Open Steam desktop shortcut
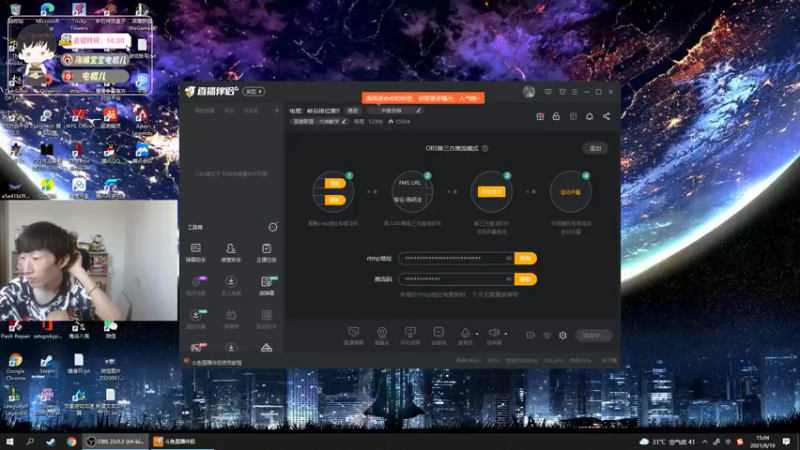Screen dimensions: 800x450 point(47,365)
